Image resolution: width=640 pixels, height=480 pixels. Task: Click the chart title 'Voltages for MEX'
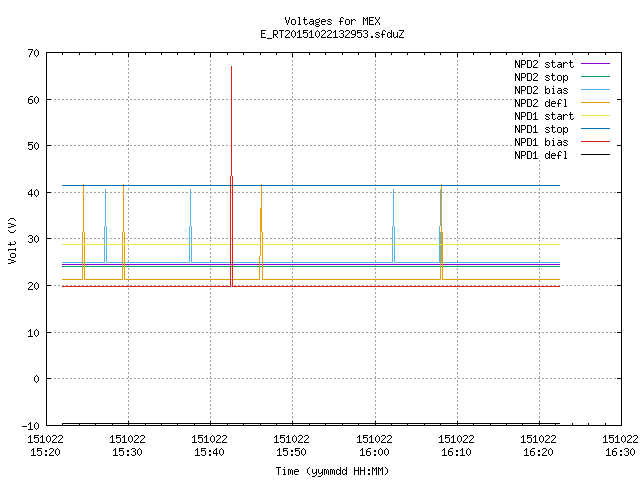pos(332,21)
